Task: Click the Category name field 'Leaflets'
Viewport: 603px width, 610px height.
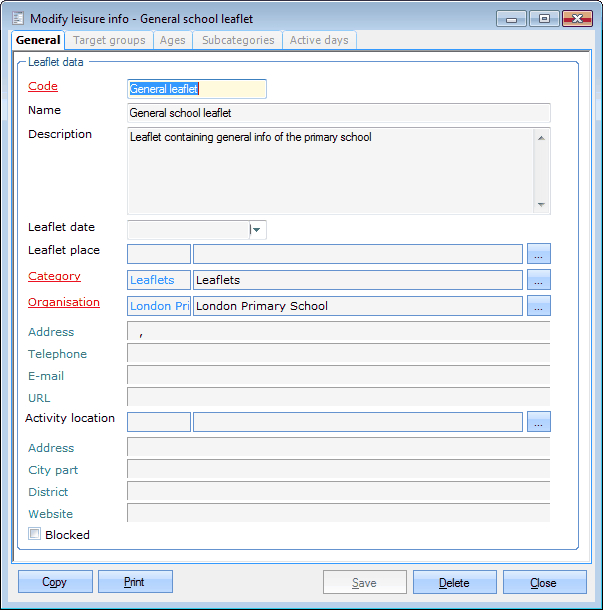Action: [358, 280]
